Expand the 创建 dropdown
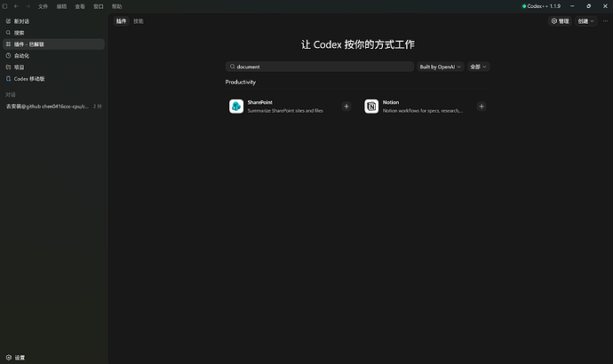Image resolution: width=613 pixels, height=364 pixels. [x=585, y=21]
